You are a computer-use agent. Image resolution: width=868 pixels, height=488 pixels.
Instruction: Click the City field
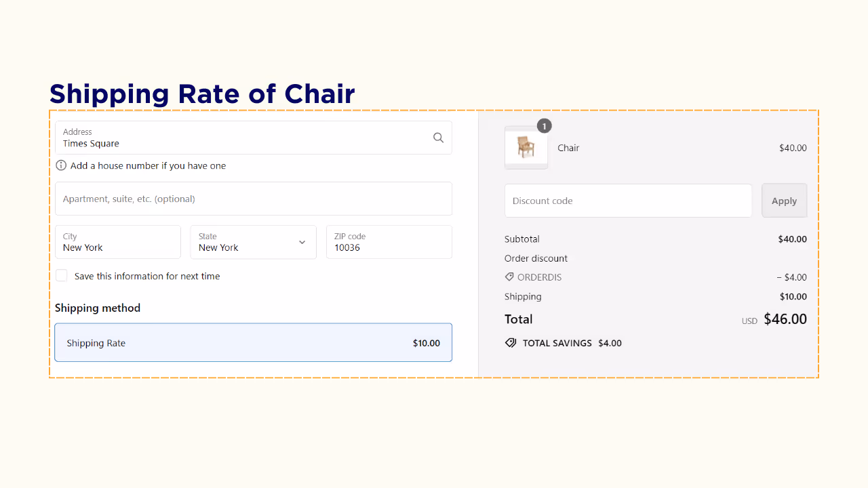tap(118, 242)
